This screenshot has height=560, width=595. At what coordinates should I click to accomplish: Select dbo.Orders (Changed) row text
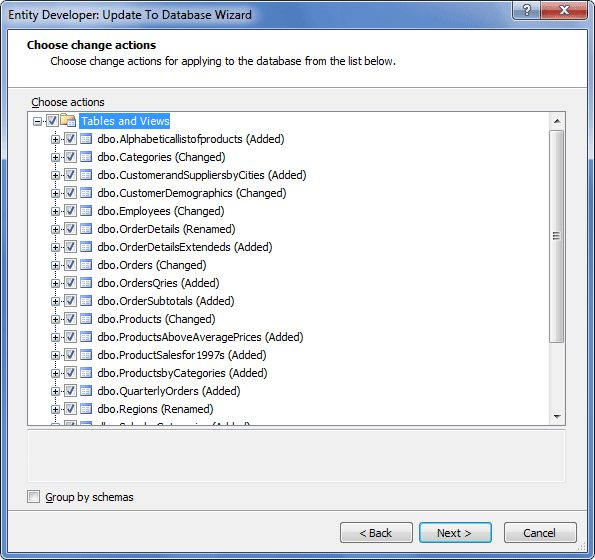[x=152, y=265]
